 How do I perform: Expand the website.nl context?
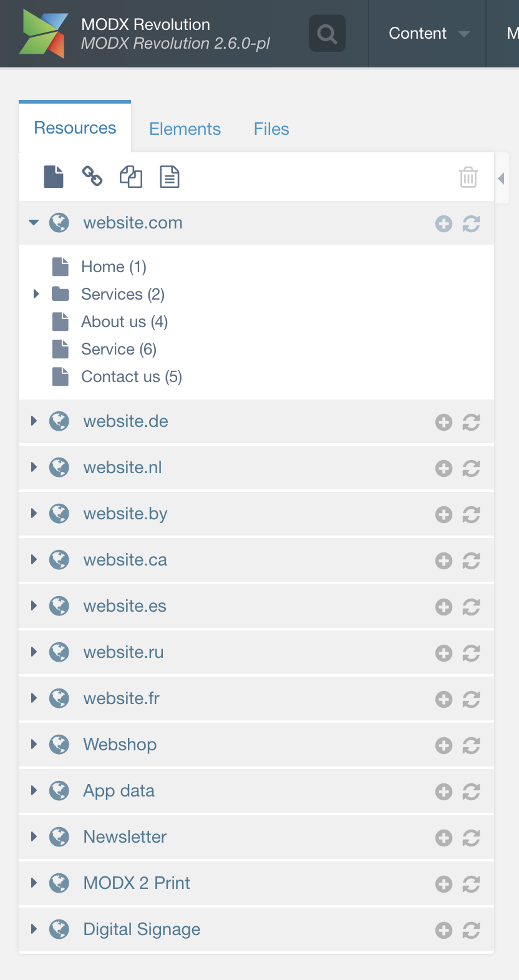(x=34, y=467)
